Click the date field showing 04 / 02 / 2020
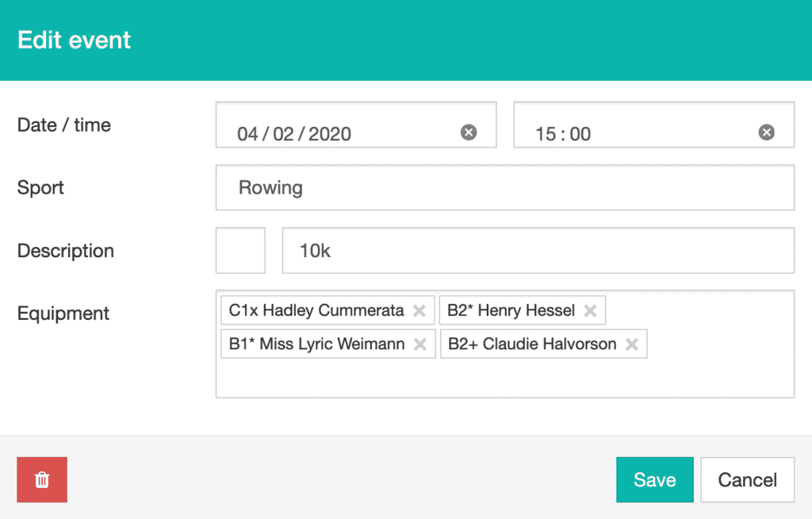This screenshot has height=519, width=812. coord(356,125)
